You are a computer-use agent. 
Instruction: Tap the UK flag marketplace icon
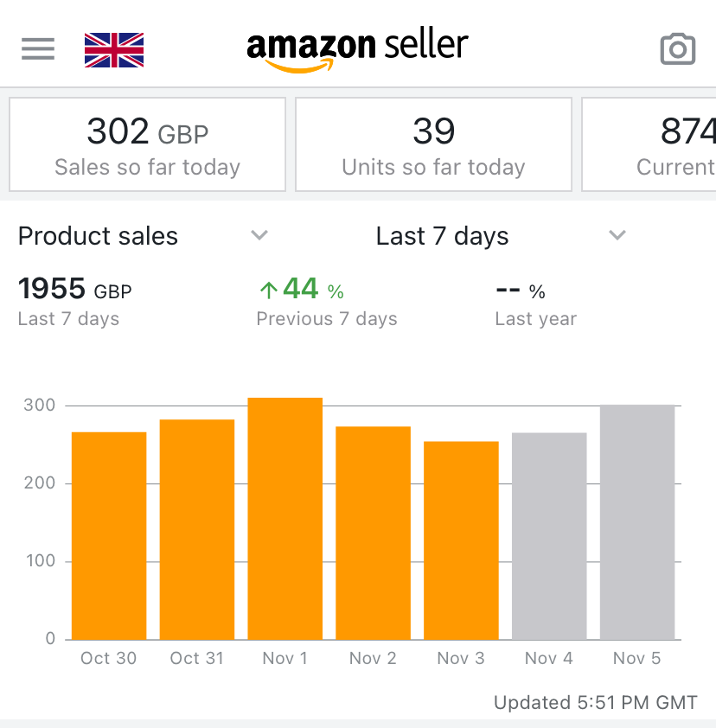coord(114,49)
